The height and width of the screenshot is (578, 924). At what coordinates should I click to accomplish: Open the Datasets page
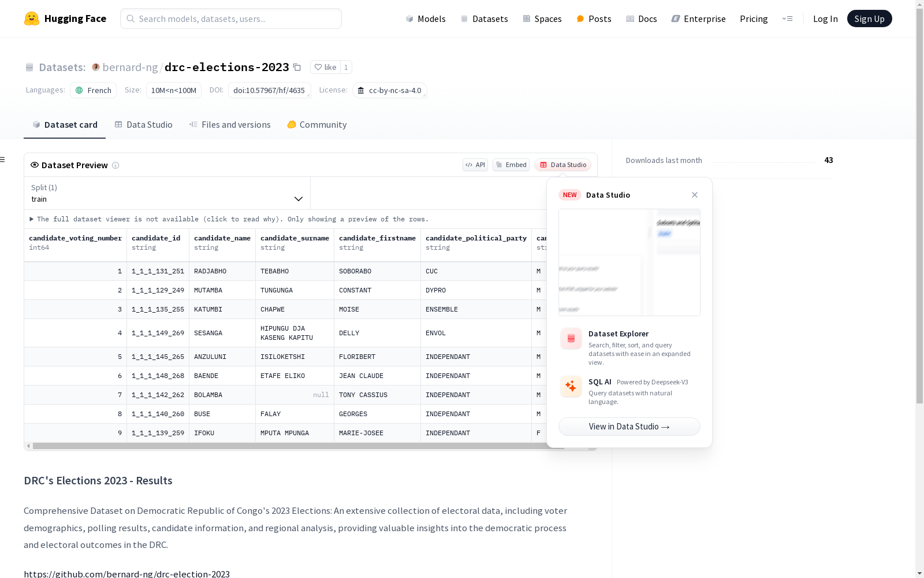pos(484,18)
